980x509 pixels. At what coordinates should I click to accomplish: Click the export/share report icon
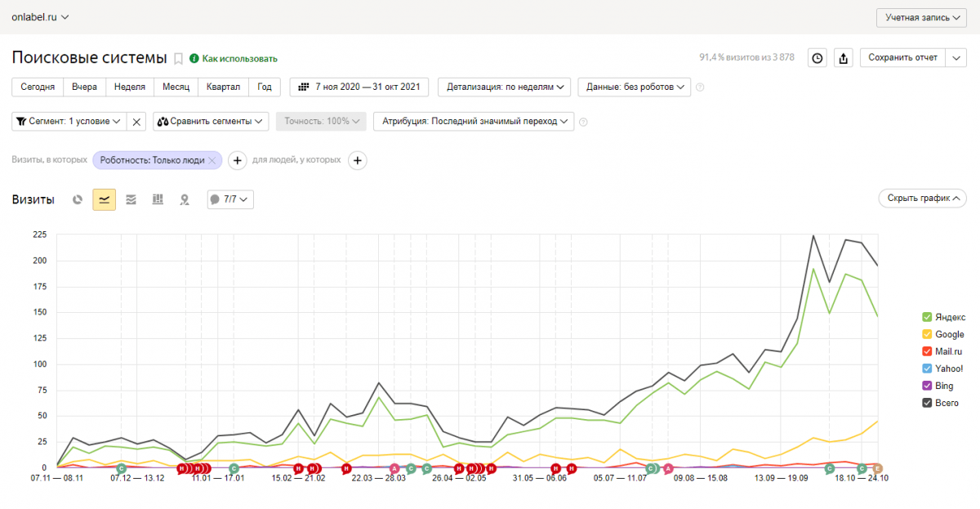click(844, 58)
